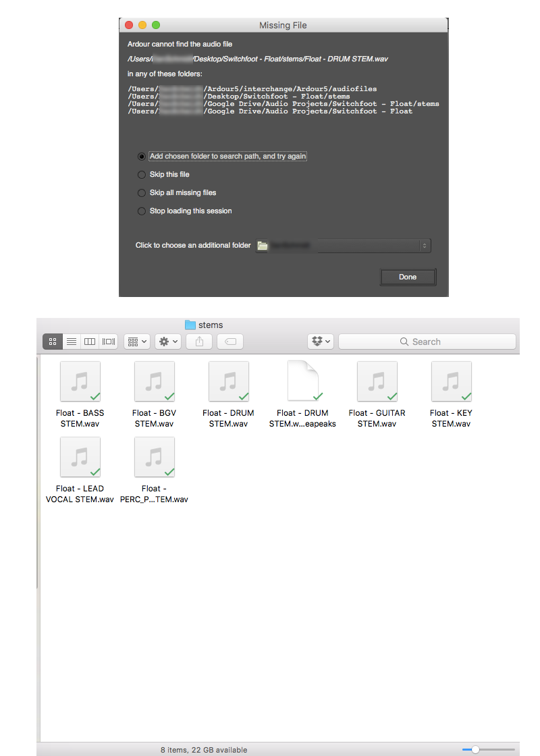Open the additional folder chooser dropdown
This screenshot has height=756, width=540.
pos(343,246)
